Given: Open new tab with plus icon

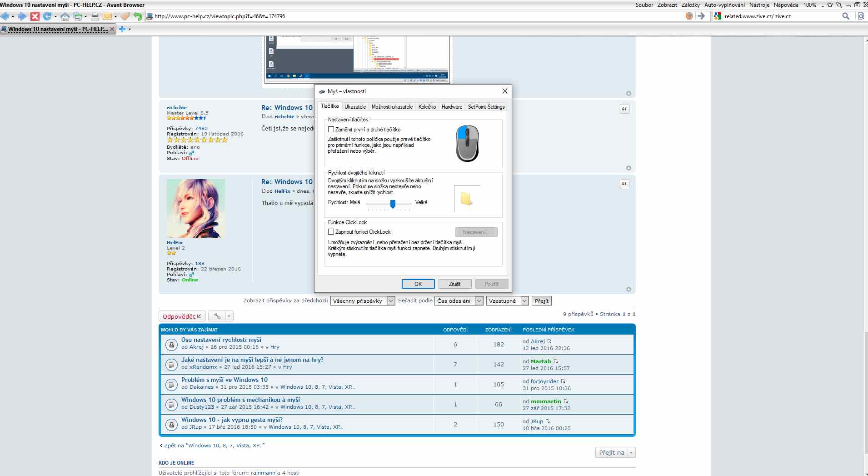Looking at the screenshot, I should click(x=122, y=29).
